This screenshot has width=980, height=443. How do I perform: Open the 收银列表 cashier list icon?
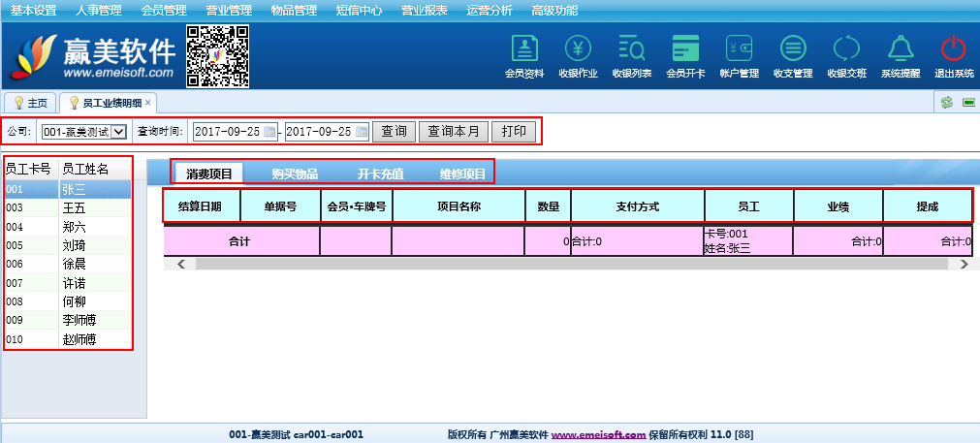click(x=632, y=48)
